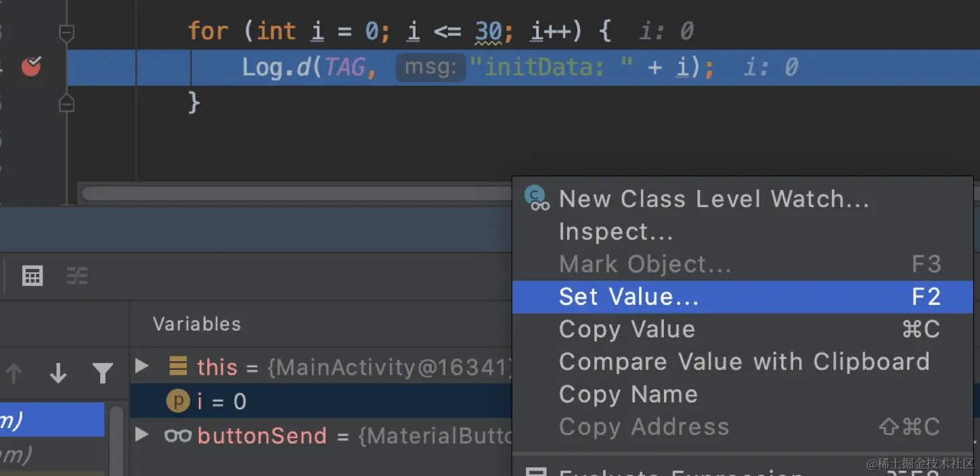Click the Trace Current Stream Chain icon

click(77, 276)
